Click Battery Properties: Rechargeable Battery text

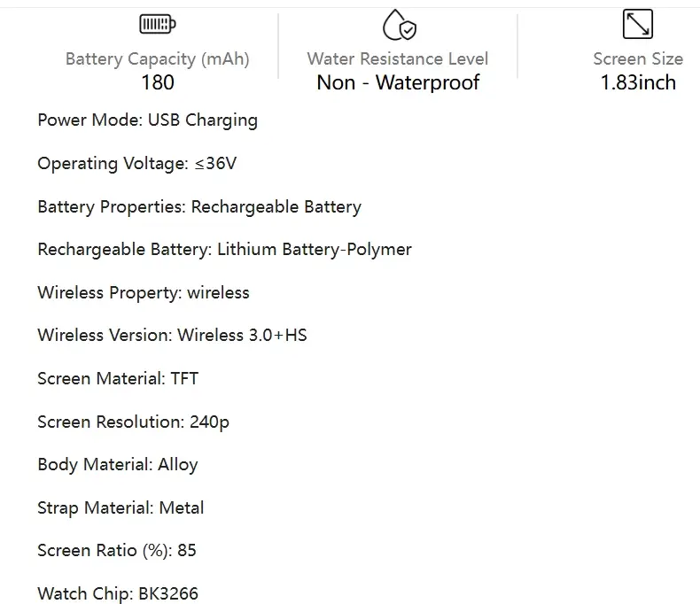click(199, 207)
